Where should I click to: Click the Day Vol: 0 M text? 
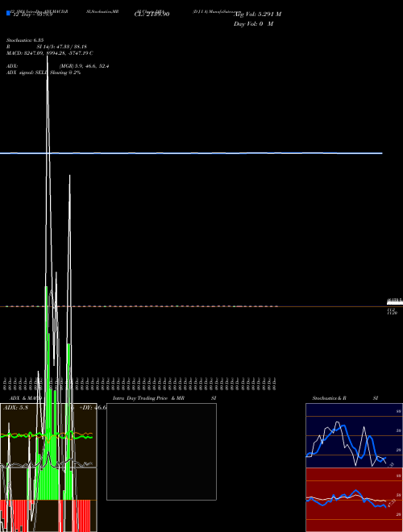(x=253, y=23)
